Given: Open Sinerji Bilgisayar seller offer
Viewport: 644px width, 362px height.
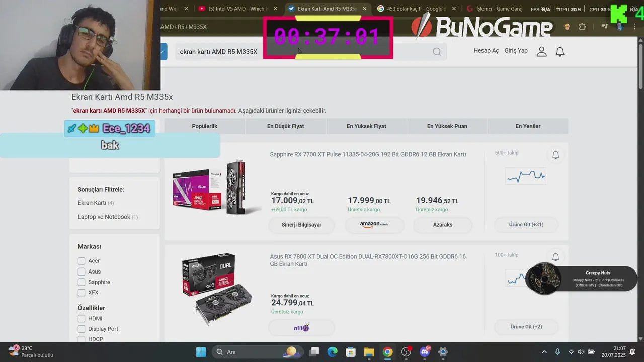Looking at the screenshot, I should 302,225.
